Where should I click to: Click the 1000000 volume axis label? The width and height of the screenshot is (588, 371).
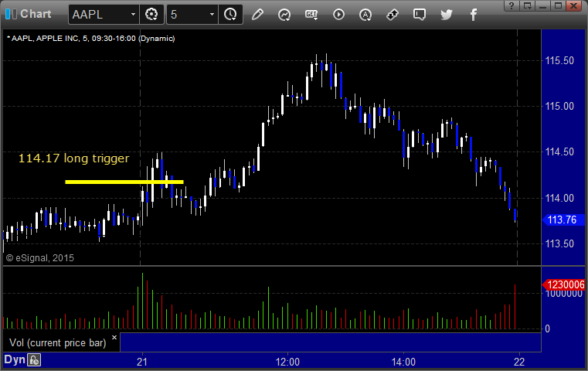point(564,294)
